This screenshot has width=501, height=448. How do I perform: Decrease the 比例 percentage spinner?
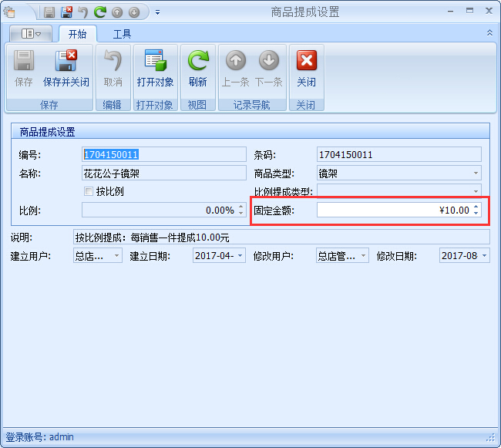(x=241, y=213)
